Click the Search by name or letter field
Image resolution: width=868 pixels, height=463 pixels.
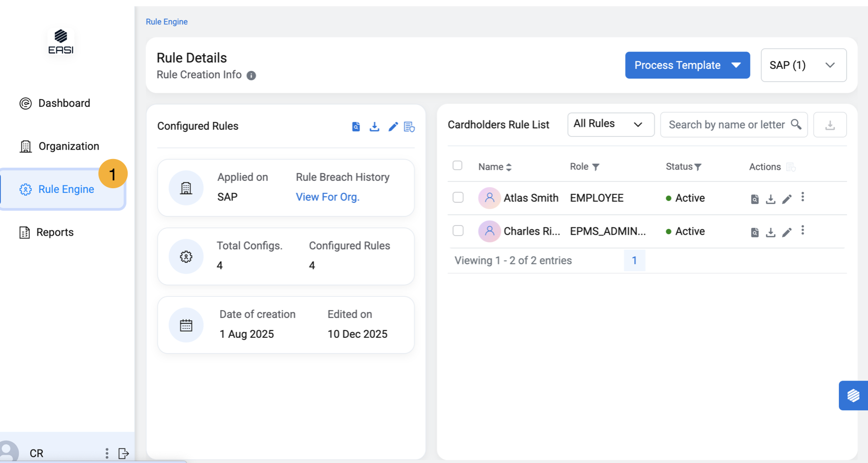click(x=726, y=125)
